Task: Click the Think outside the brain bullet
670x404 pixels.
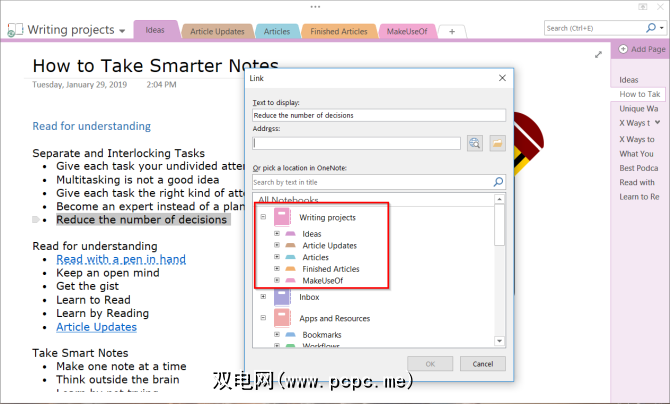Action: click(118, 380)
